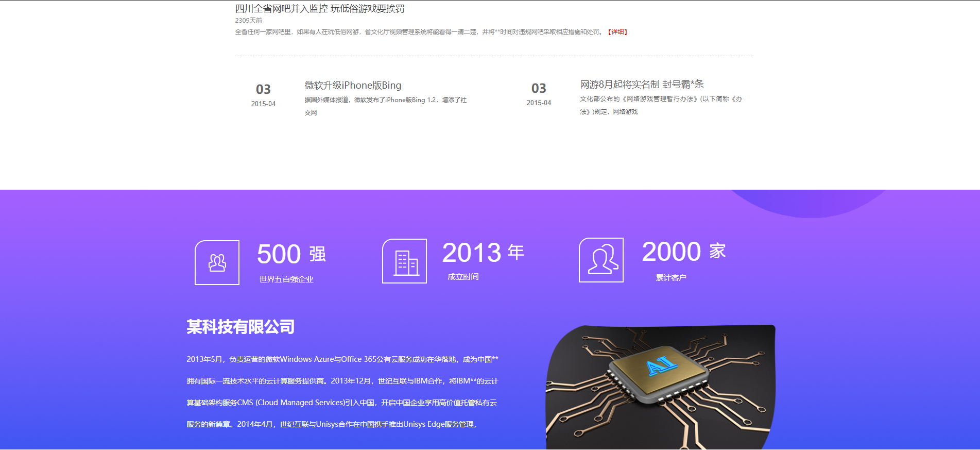Select the 世界五百强企业 label

pos(286,279)
